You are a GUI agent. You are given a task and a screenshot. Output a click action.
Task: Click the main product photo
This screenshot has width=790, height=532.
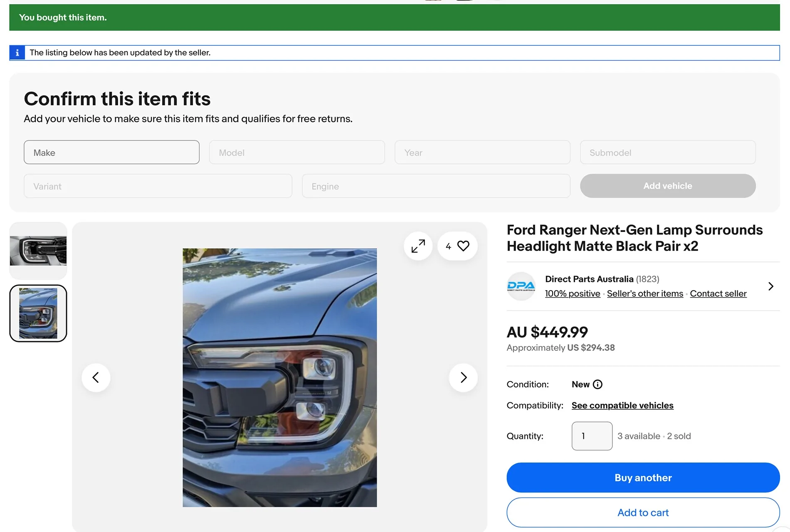click(x=280, y=377)
